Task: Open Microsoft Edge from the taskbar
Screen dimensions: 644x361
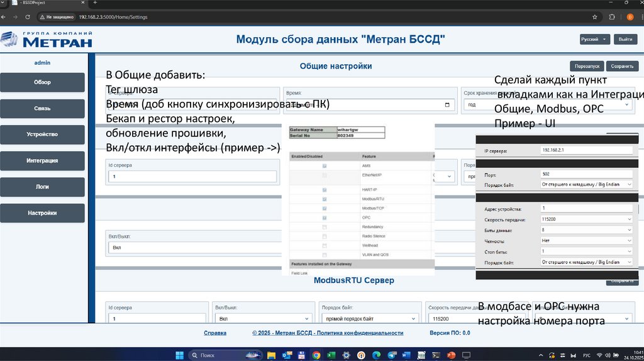Action: 376,355
